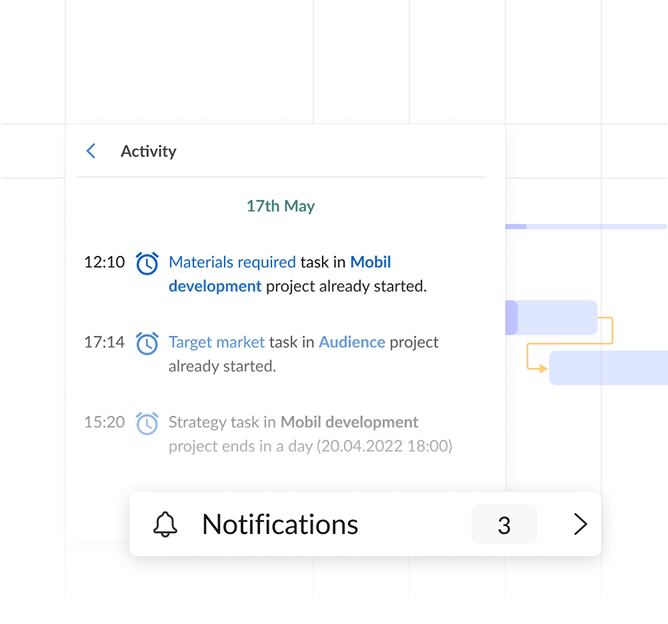668x624 pixels.
Task: Click the back chevron beside Activity
Action: point(91,151)
